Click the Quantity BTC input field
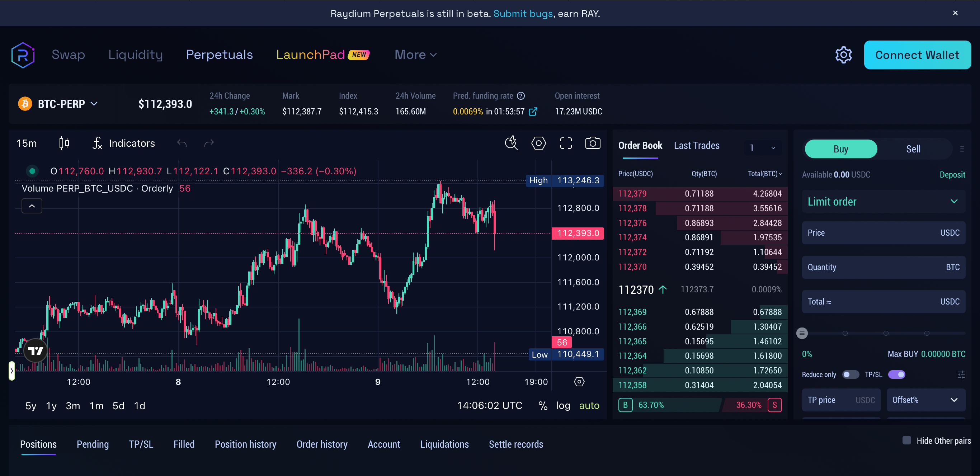Viewport: 980px width, 476px height. coord(883,267)
